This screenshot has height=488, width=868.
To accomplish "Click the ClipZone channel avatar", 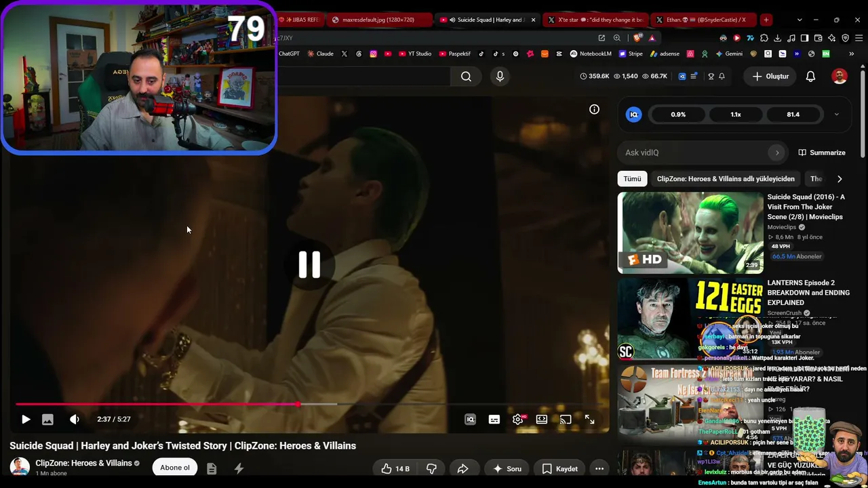I will pos(20,467).
